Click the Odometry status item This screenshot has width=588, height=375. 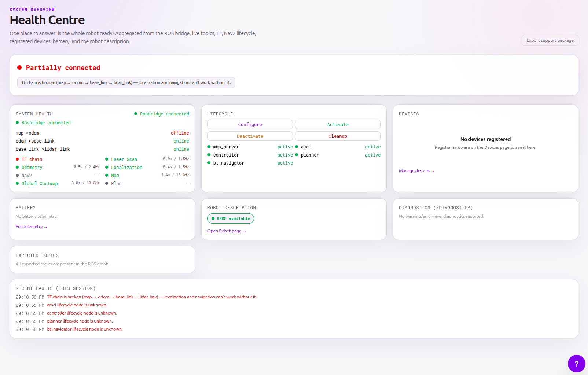(x=58, y=168)
